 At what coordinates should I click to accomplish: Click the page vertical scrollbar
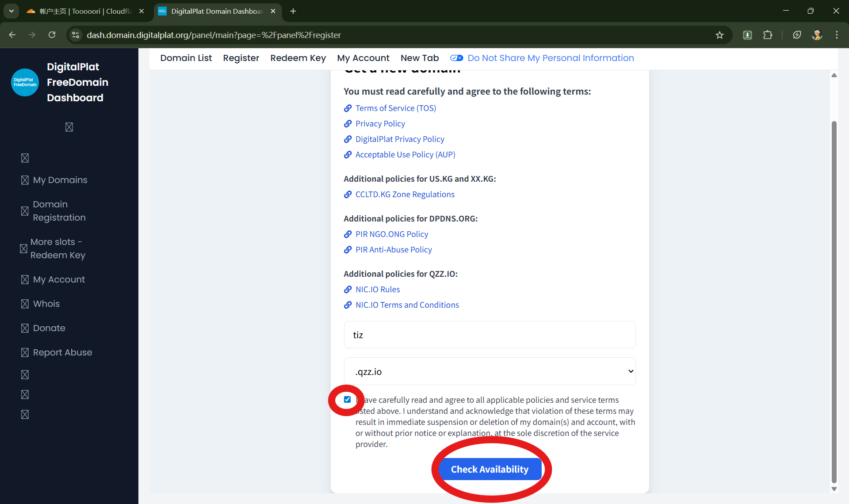(834, 301)
